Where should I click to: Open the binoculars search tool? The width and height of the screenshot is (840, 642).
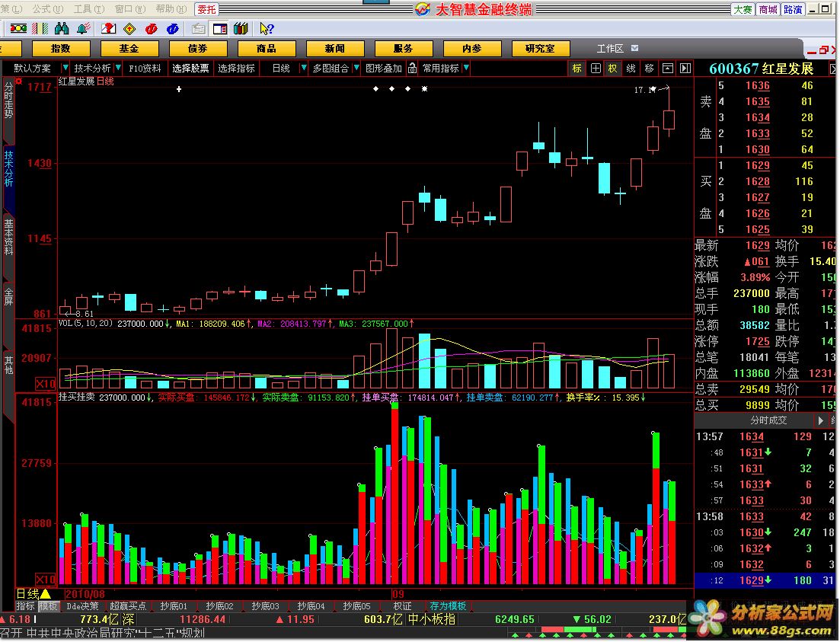tap(62, 28)
